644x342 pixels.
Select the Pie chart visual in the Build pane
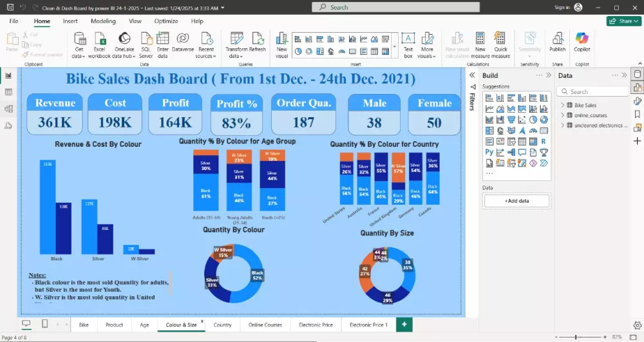tap(533, 120)
